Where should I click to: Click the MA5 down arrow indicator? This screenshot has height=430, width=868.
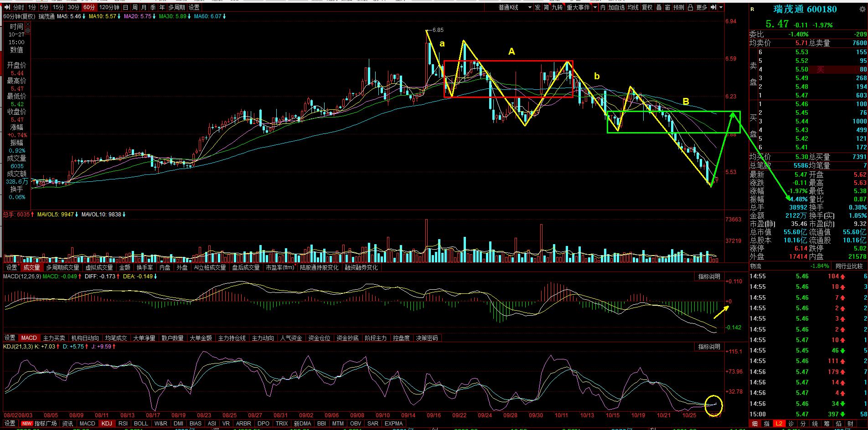pyautogui.click(x=84, y=16)
